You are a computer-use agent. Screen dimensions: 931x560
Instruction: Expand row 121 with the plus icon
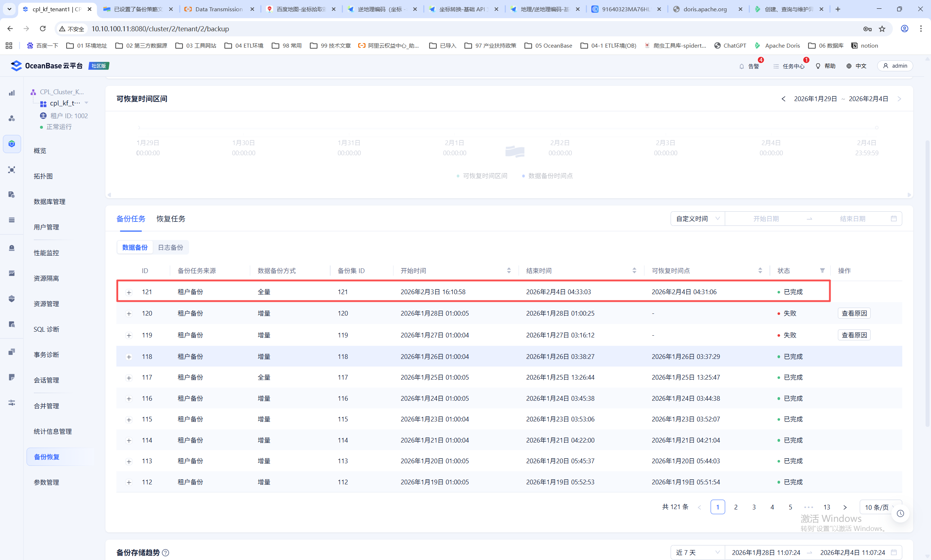pos(129,292)
